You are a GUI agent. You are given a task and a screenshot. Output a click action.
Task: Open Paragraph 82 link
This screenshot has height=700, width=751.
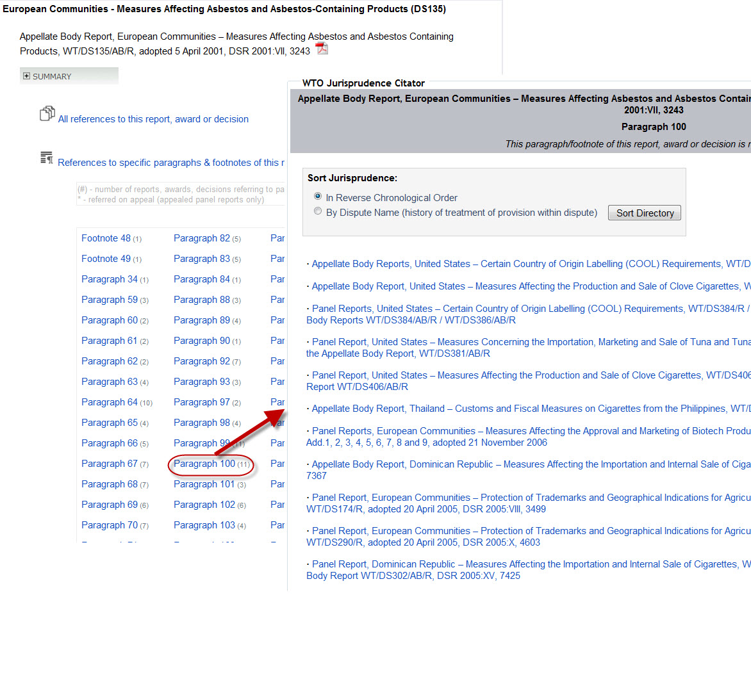202,238
